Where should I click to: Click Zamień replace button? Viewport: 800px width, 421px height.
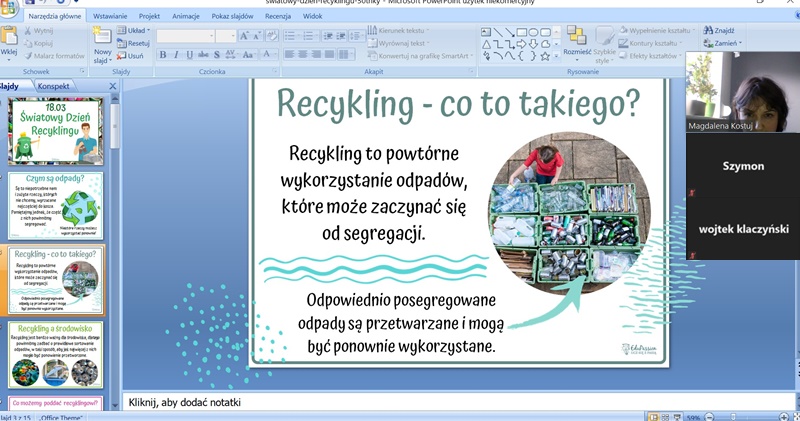pyautogui.click(x=722, y=43)
